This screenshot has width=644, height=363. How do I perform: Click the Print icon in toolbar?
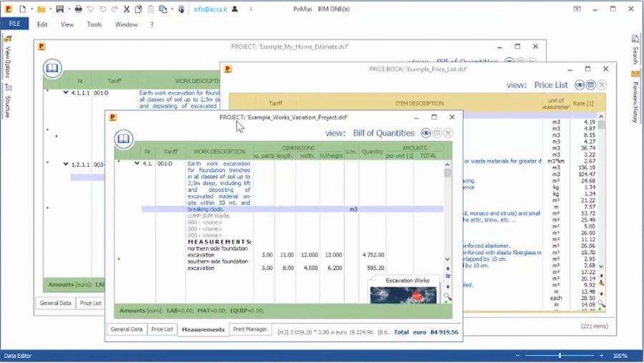click(x=79, y=9)
